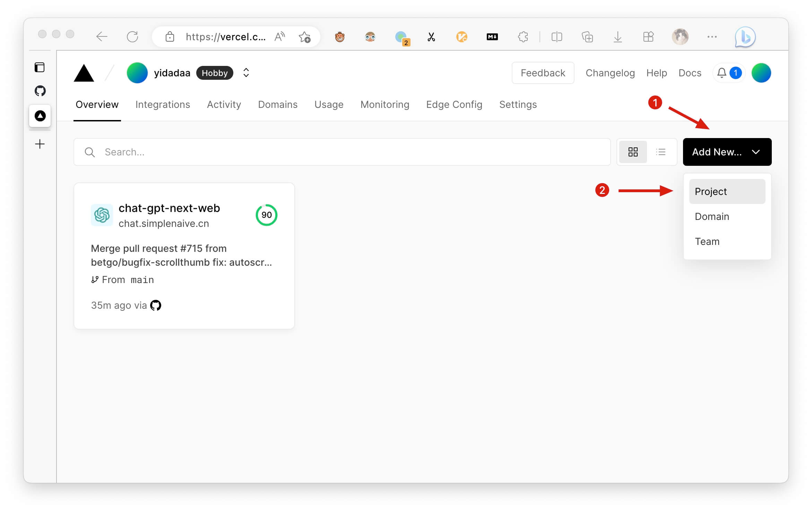The height and width of the screenshot is (512, 812).
Task: Click the list view toggle icon
Action: point(660,152)
